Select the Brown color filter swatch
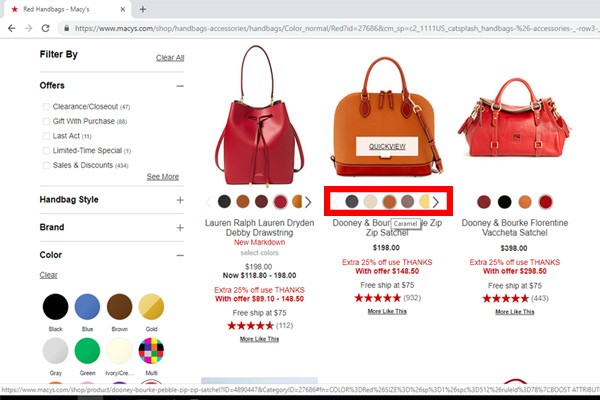Viewport: 600px width, 400px height. click(119, 307)
